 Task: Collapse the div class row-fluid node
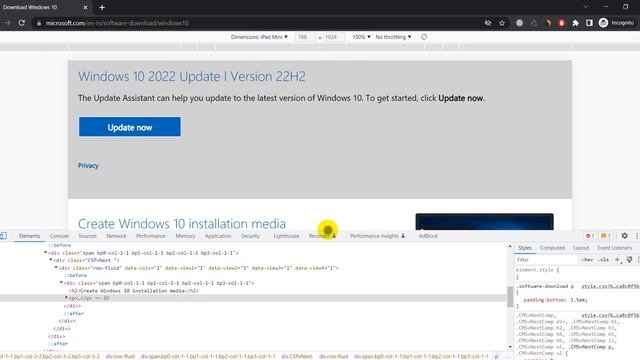[x=56, y=267]
